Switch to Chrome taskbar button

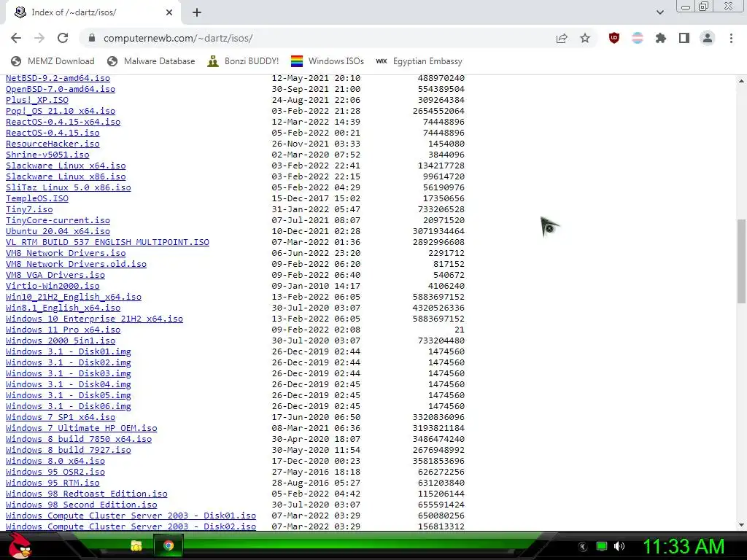coord(169,545)
